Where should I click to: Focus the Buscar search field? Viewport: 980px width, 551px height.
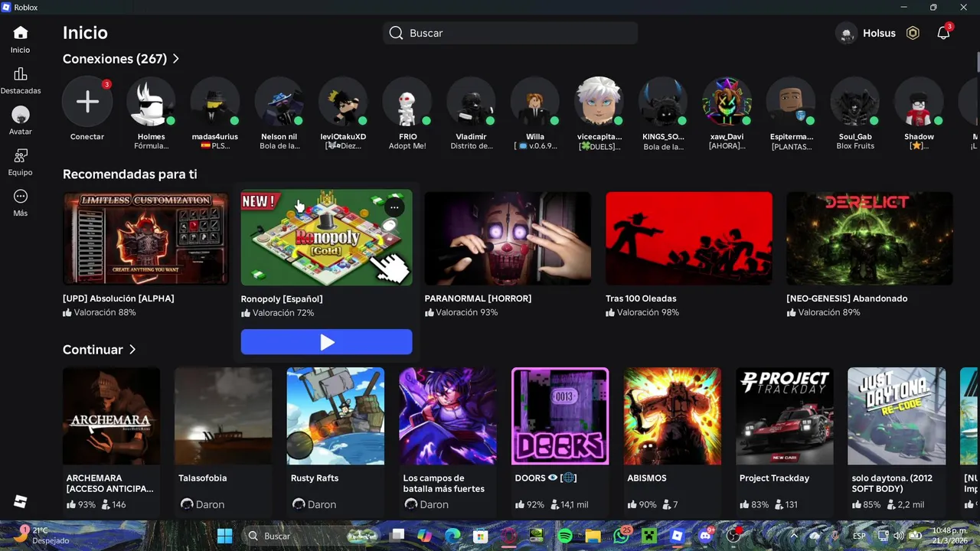point(510,33)
